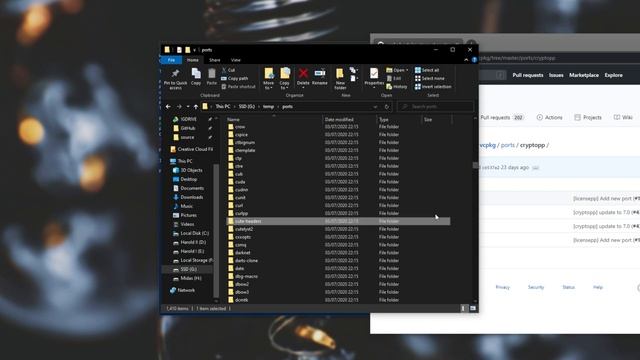Click Select none in the ribbon
The image size is (640, 360).
[x=430, y=78]
